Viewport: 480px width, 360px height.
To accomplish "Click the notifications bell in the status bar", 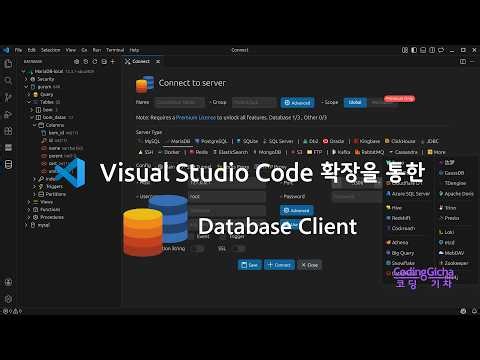I will tap(474, 311).
